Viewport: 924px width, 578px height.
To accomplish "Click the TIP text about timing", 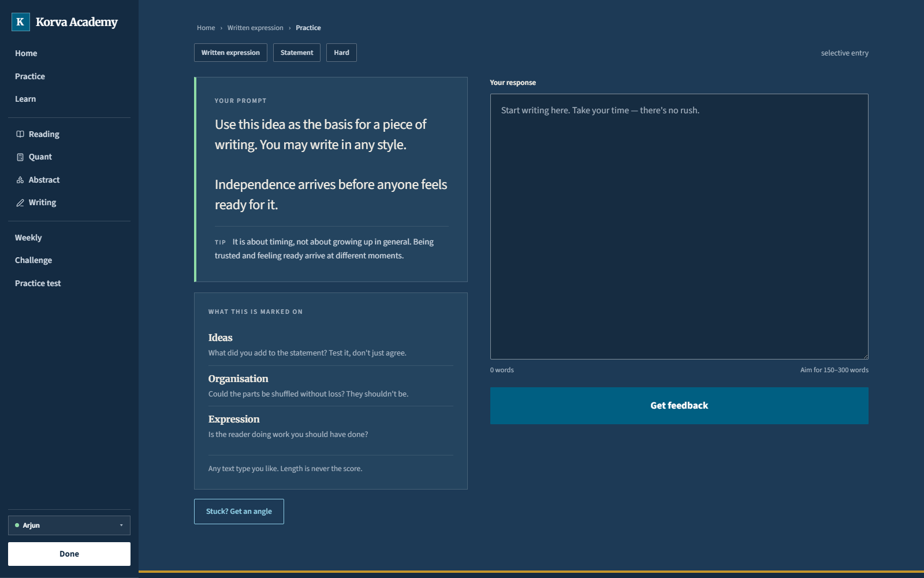I will pyautogui.click(x=324, y=249).
